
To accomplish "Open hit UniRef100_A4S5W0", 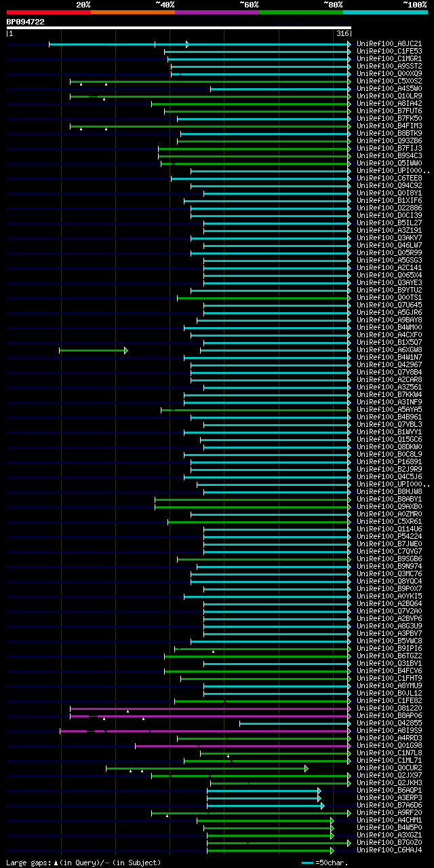I will [x=389, y=89].
